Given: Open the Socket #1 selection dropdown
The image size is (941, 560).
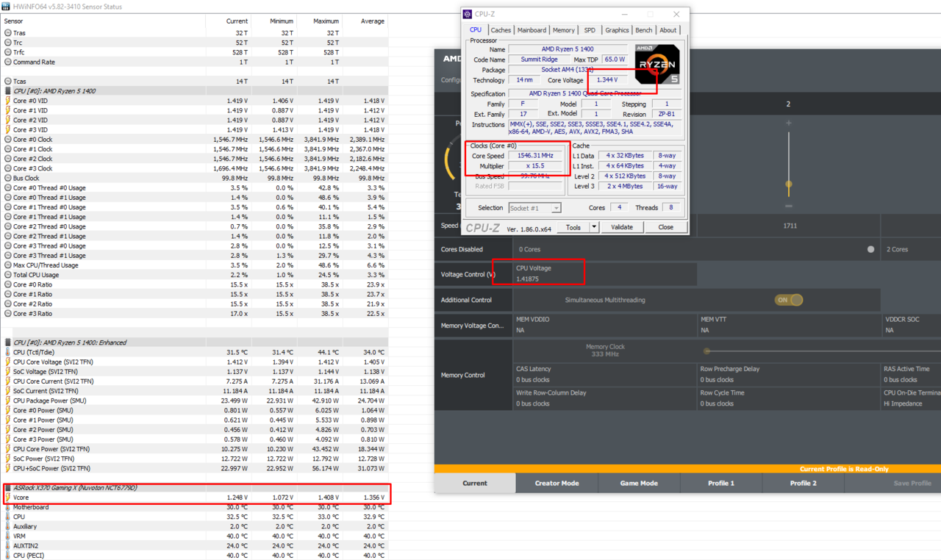Looking at the screenshot, I should (x=534, y=208).
